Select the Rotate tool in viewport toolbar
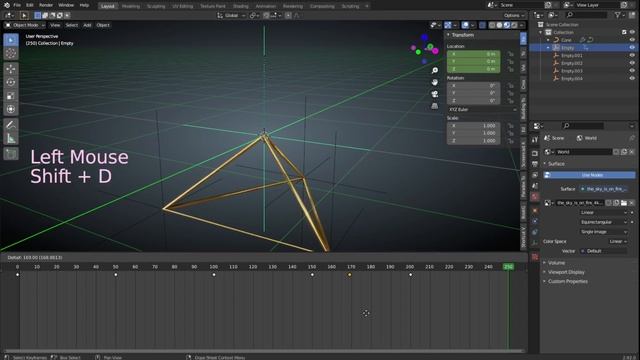The height and width of the screenshot is (360, 640). [11, 82]
